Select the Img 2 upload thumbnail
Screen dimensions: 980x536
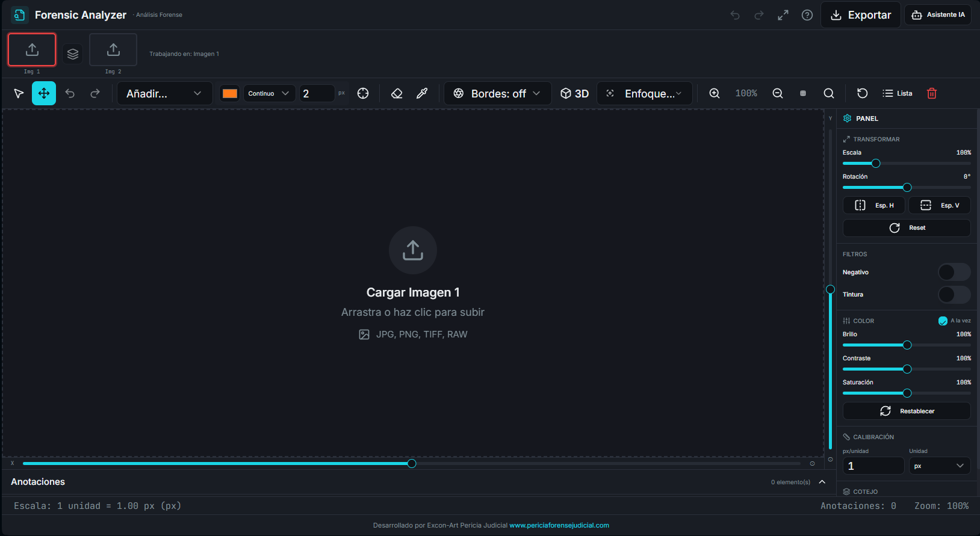[113, 49]
